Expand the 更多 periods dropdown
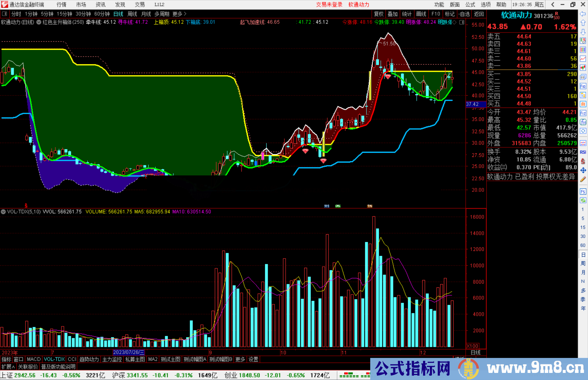This screenshot has height=380, width=588. click(179, 14)
